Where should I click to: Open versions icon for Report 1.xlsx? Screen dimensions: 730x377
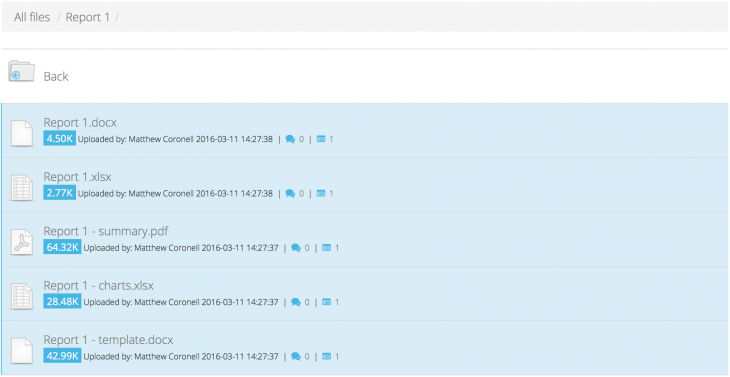tap(320, 194)
